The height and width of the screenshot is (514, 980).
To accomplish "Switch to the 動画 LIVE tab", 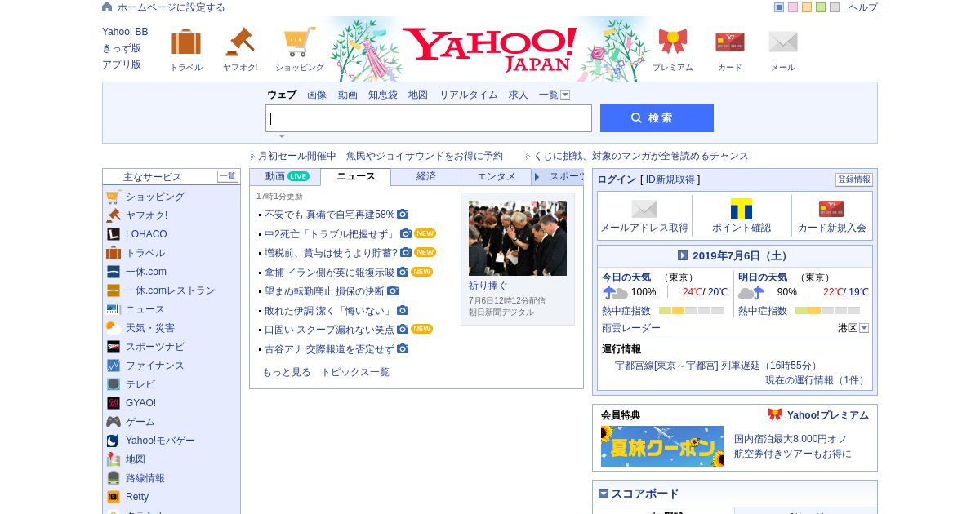I will click(287, 176).
